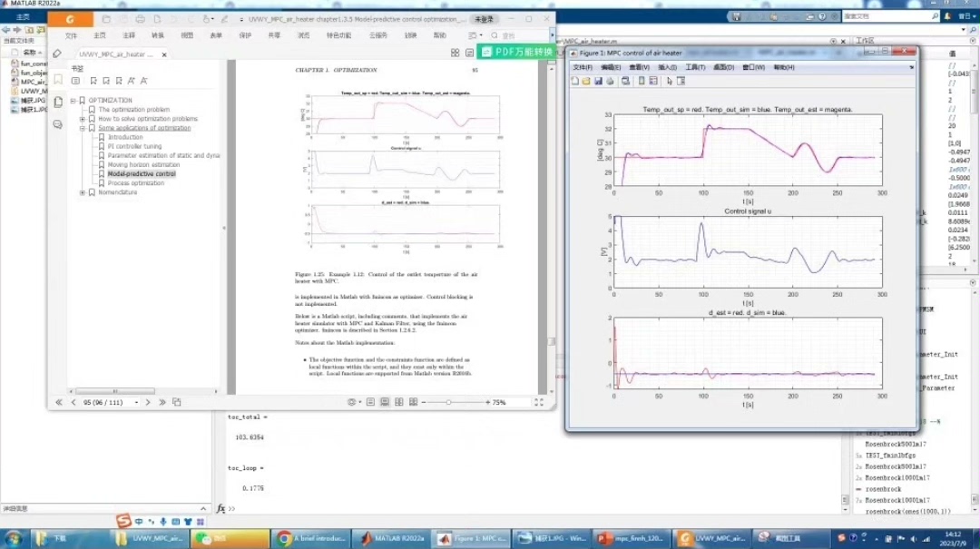Enable continuous scrolling view in PDF reader

[x=385, y=403]
